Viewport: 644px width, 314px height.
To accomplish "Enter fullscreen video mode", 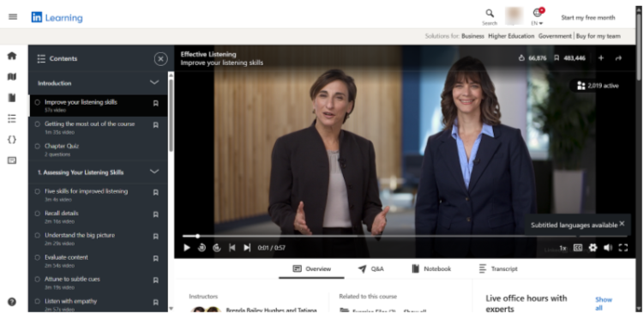I will click(623, 247).
